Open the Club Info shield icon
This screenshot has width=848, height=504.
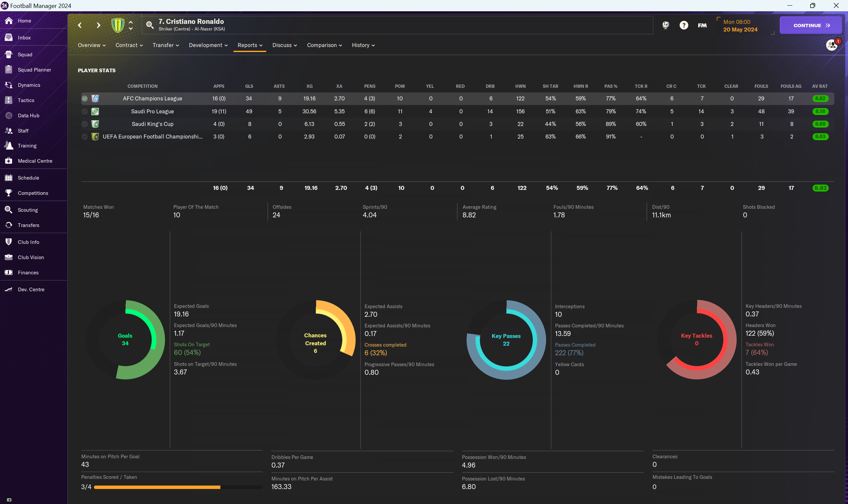9,242
